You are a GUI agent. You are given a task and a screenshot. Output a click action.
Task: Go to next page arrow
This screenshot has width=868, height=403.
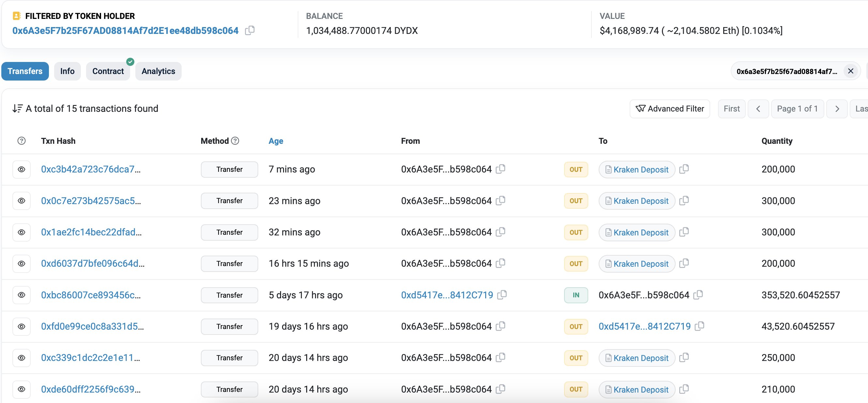coord(837,109)
